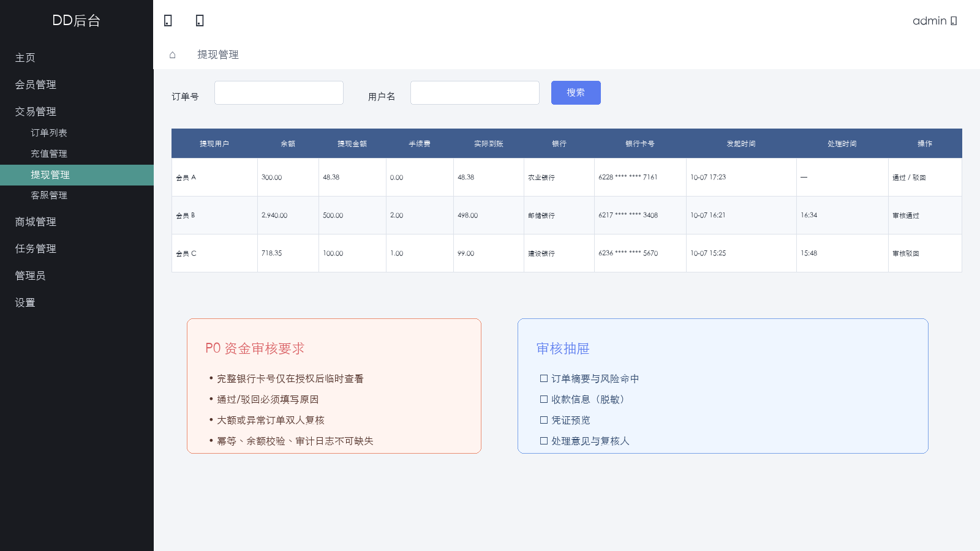Image resolution: width=980 pixels, height=551 pixels.
Task: Click card number ending 5670
Action: tap(628, 253)
